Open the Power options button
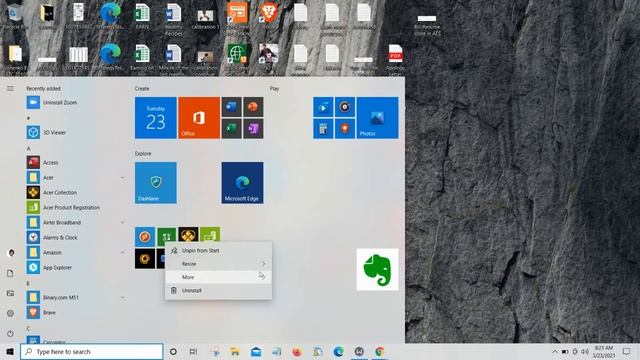 click(x=10, y=333)
